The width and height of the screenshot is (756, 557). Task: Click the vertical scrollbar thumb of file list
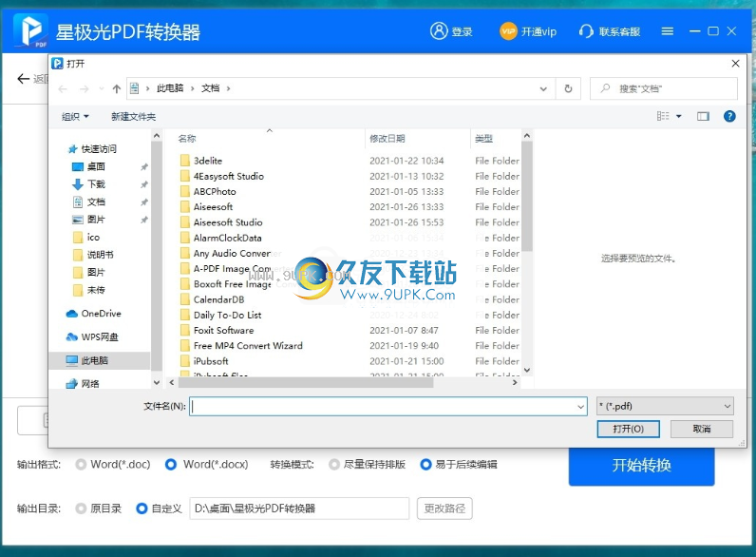click(527, 196)
